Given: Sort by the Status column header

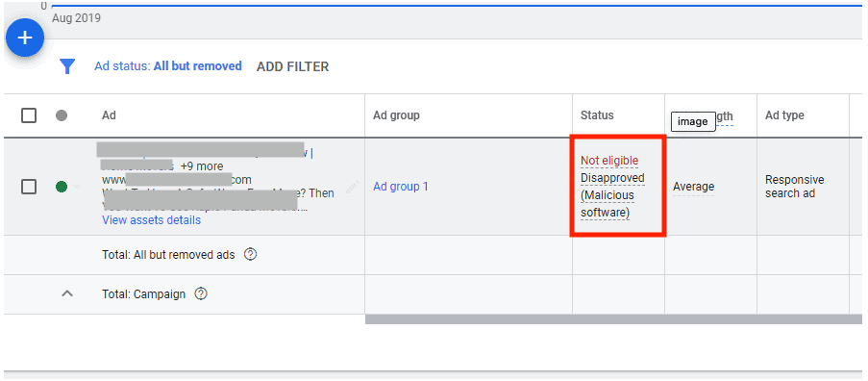Looking at the screenshot, I should (597, 115).
